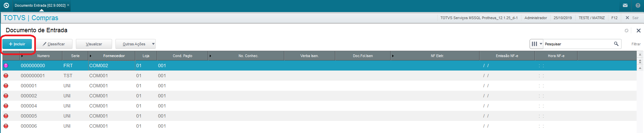This screenshot has width=644, height=133.
Task: Close the Documento Entrada tab
Action: click(x=68, y=5)
